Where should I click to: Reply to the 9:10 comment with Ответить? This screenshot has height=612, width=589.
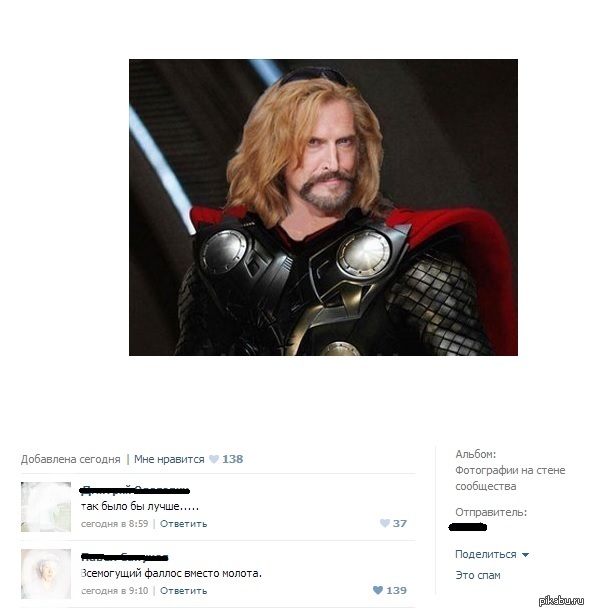(x=183, y=591)
